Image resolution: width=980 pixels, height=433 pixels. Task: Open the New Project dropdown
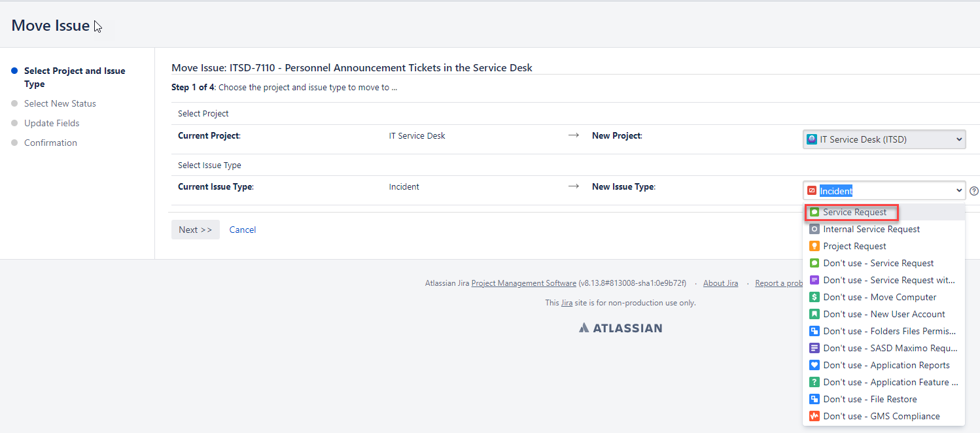[x=884, y=139]
